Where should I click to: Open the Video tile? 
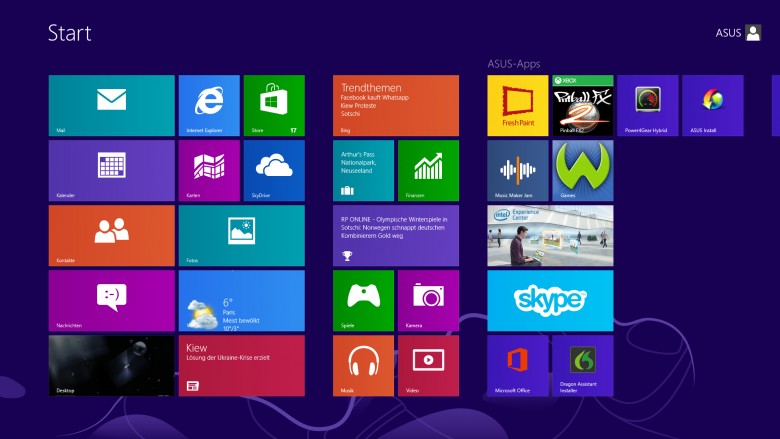pyautogui.click(x=428, y=366)
